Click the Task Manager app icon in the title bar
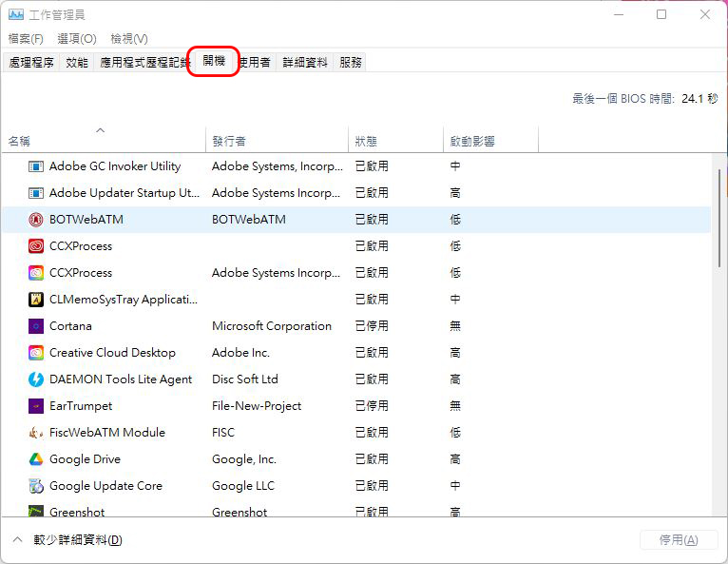Image resolution: width=728 pixels, height=564 pixels. pos(15,15)
